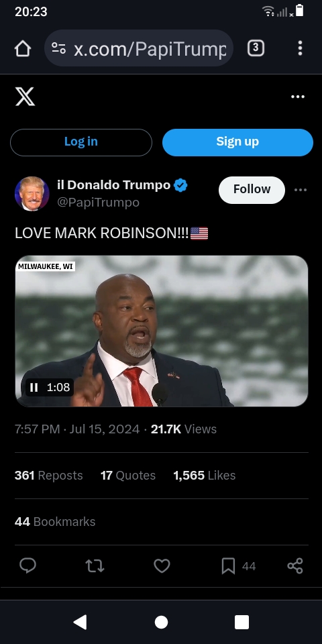
Task: Click the Log in button
Action: 81,142
